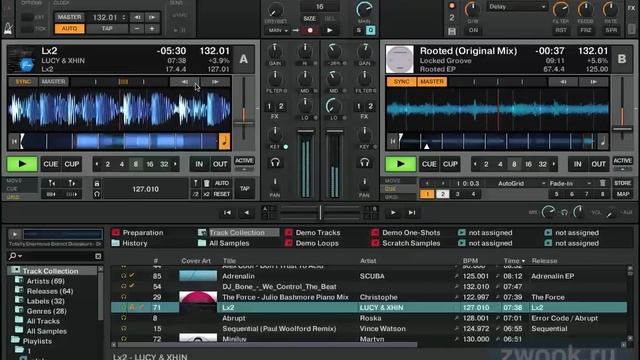The image size is (640, 360).
Task: Click crossfader jump to right icon
Action: click(412, 213)
